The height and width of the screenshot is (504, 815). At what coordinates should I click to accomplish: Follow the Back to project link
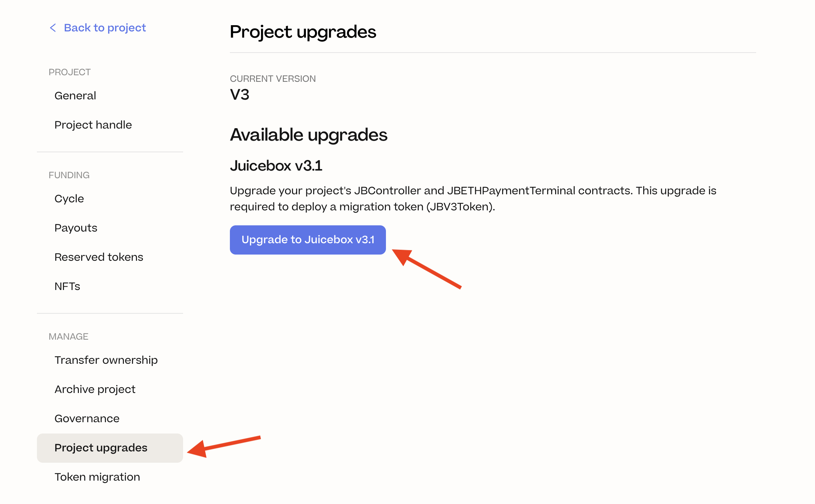pos(105,27)
